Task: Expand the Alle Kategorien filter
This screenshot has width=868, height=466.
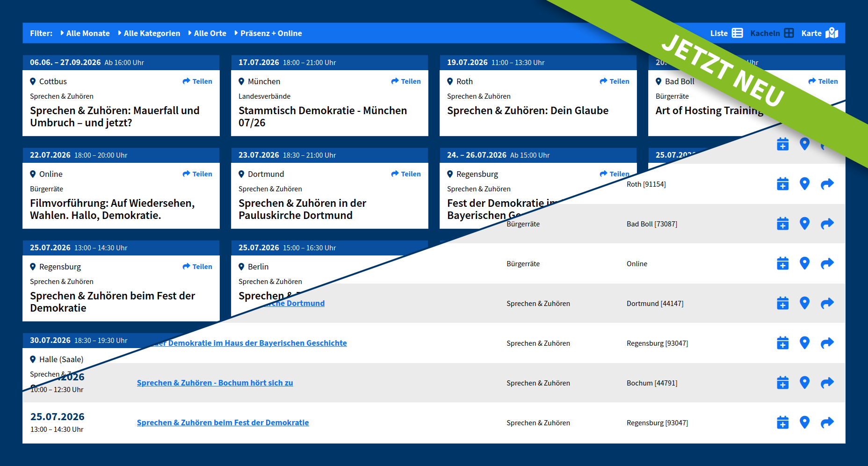Action: tap(149, 33)
